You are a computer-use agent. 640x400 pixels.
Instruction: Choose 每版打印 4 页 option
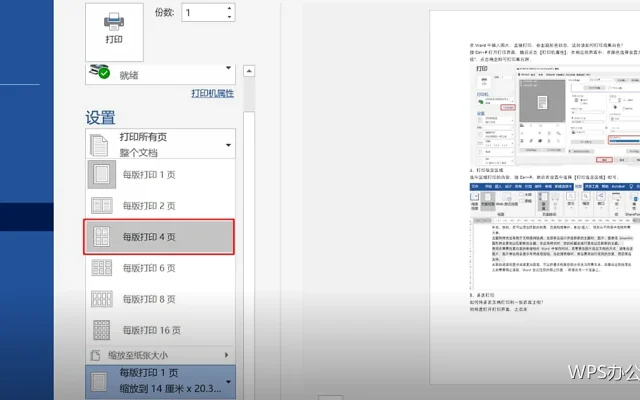pos(159,237)
